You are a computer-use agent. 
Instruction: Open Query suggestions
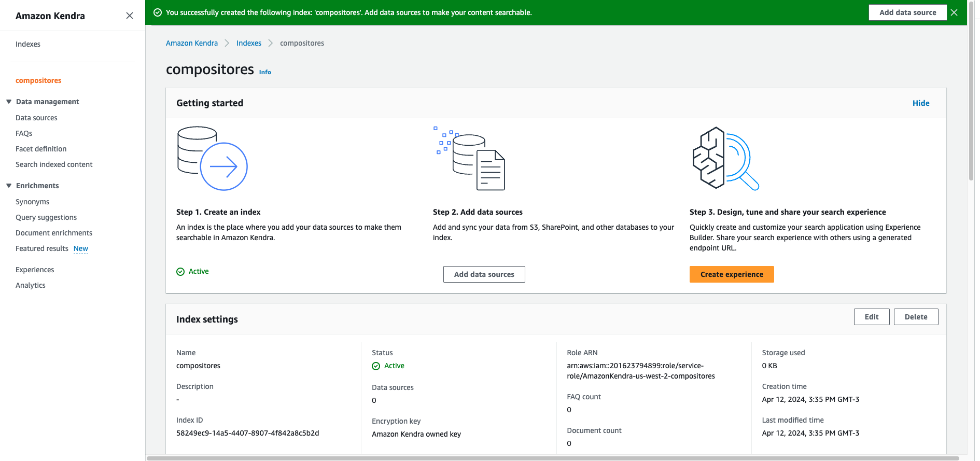pyautogui.click(x=46, y=217)
